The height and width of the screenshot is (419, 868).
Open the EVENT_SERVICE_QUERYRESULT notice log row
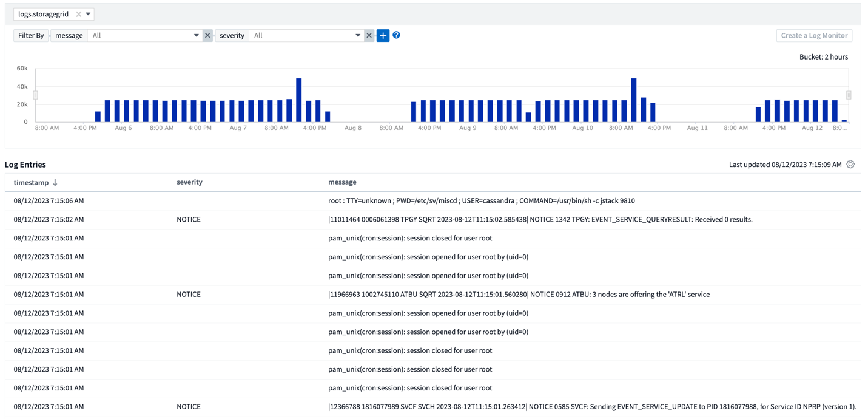(540, 220)
